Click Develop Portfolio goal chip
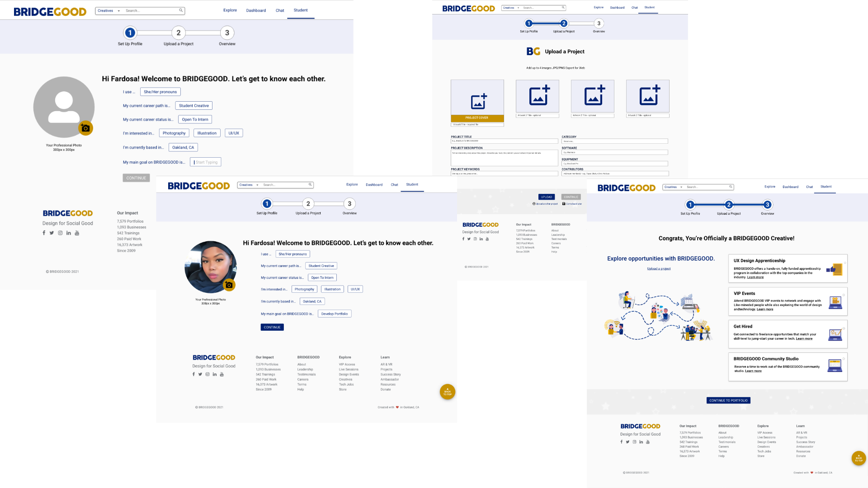Screen dimensions: 868x488 [335, 314]
